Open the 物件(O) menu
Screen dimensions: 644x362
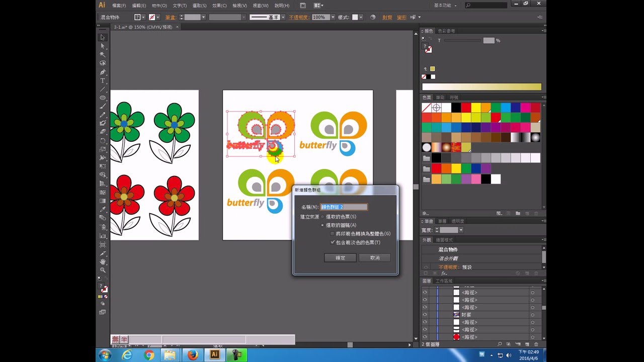(159, 6)
